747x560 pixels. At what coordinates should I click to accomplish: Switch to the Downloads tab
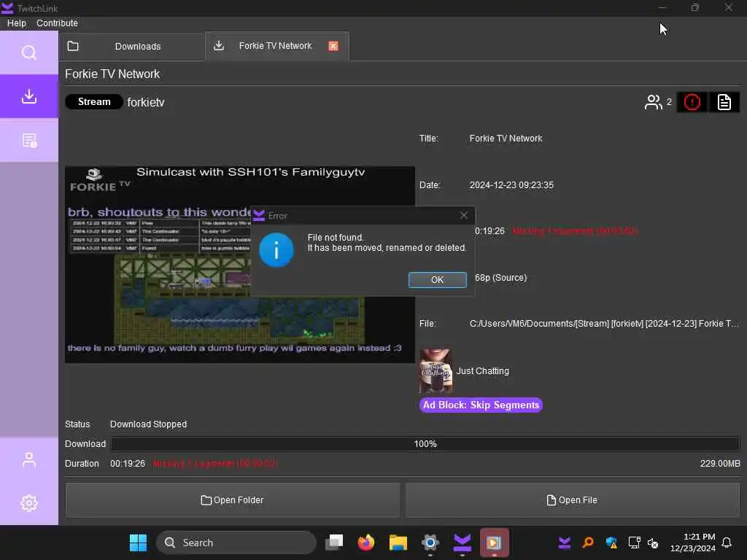(x=132, y=46)
